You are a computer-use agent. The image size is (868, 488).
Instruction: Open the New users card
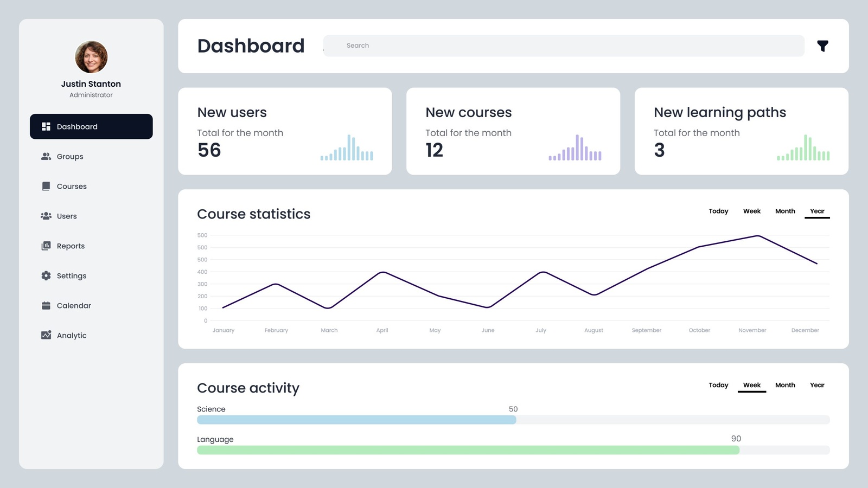click(x=285, y=131)
